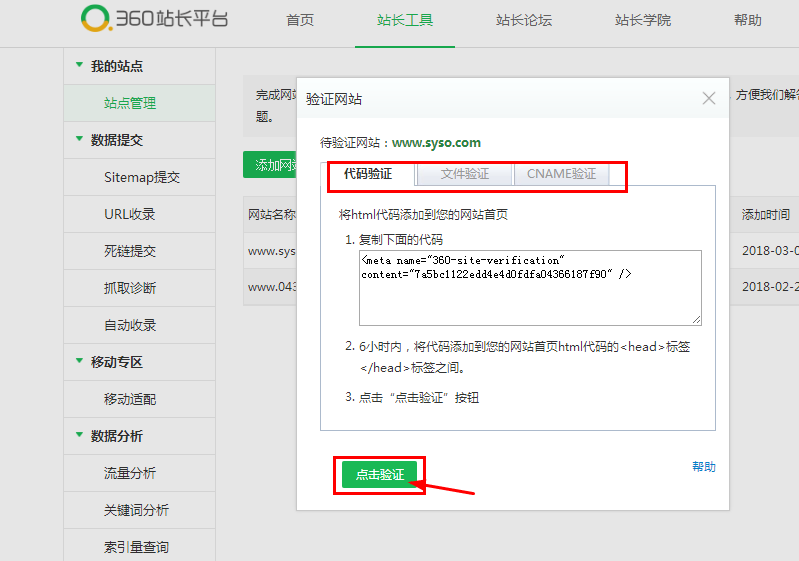The image size is (799, 561).
Task: Open 站点管理 in the sidebar
Action: [130, 103]
